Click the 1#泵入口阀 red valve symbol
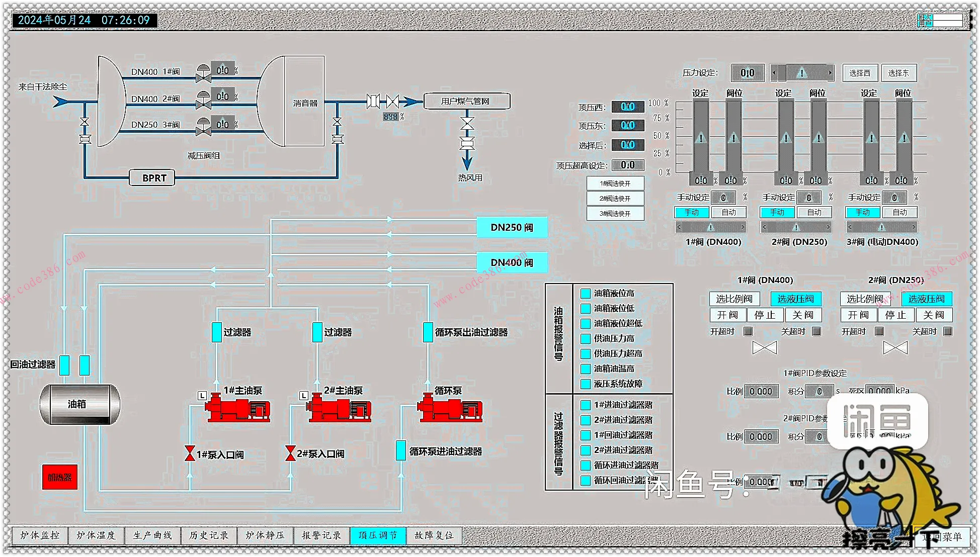The width and height of the screenshot is (980, 557). (x=190, y=453)
